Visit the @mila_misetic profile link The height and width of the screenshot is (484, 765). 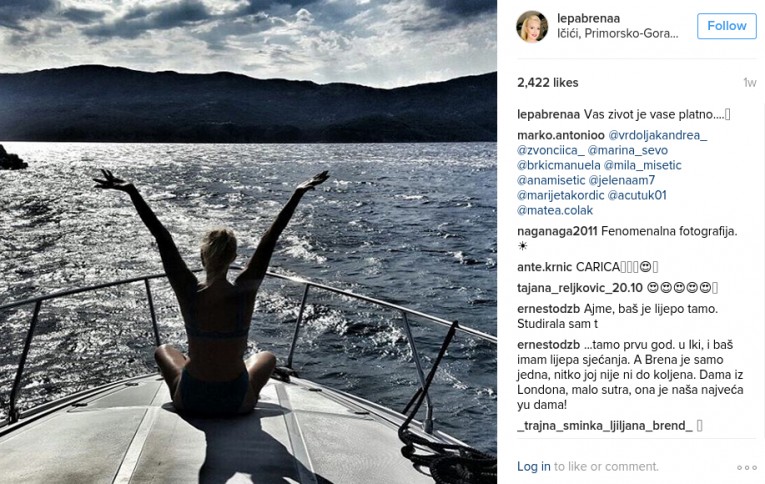642,165
